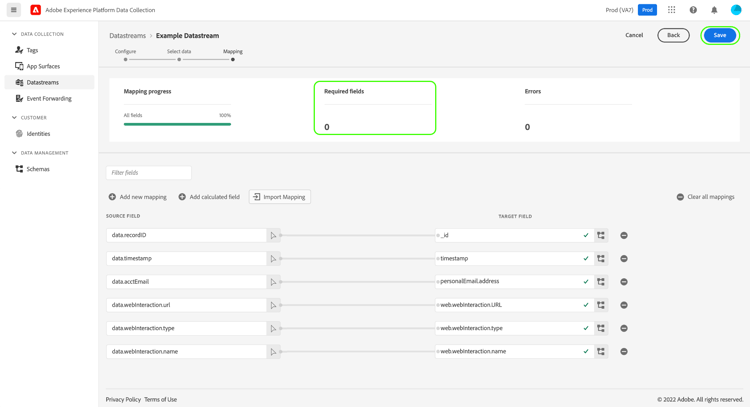
Task: Edit the web.webInteraction.name target field
Action: 514,352
